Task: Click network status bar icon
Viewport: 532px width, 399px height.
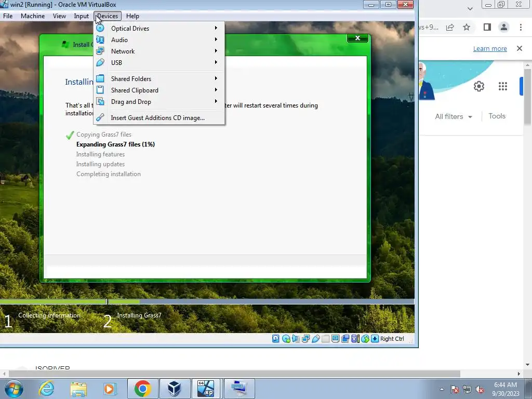Action: (x=305, y=339)
